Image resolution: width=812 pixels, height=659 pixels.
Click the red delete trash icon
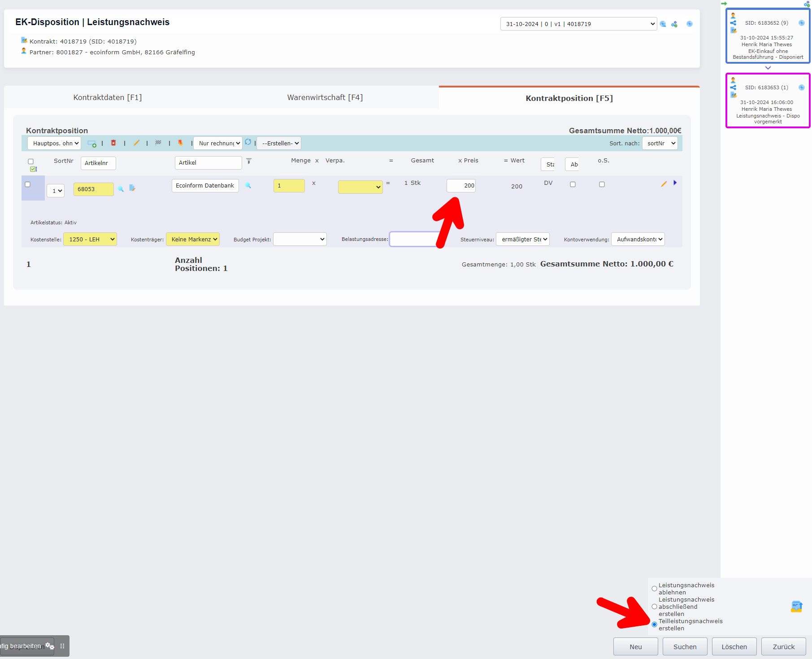click(x=113, y=143)
